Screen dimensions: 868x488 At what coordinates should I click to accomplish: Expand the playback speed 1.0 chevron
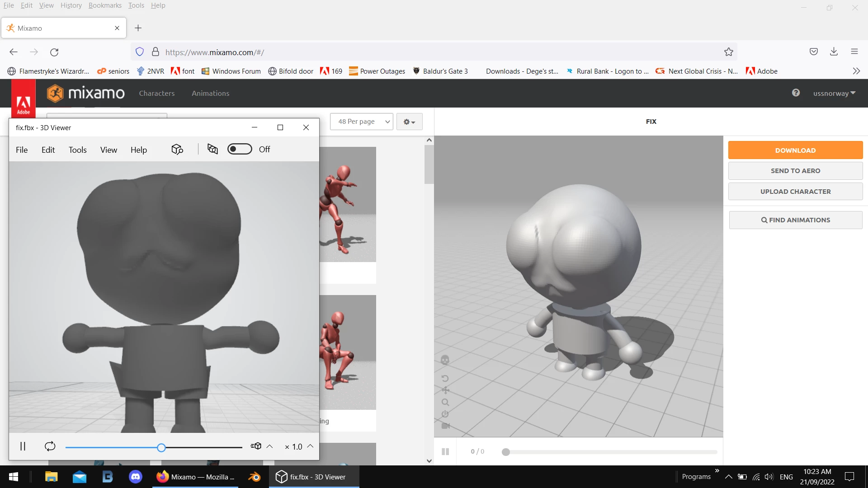310,446
